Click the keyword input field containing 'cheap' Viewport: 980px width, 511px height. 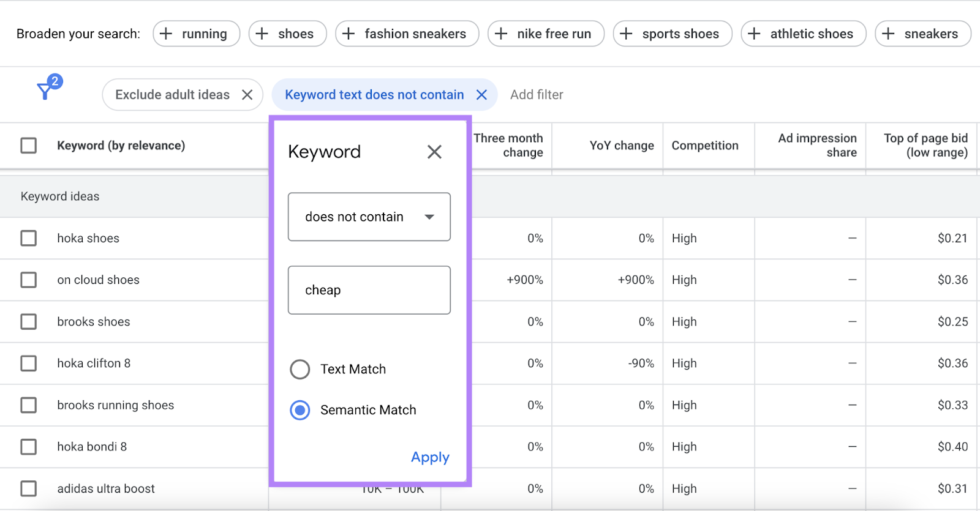point(369,290)
